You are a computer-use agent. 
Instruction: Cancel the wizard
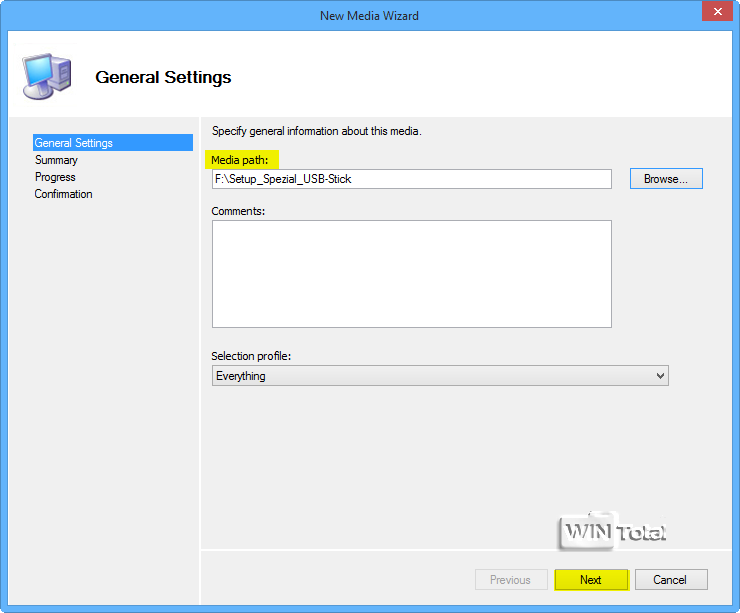tap(670, 580)
